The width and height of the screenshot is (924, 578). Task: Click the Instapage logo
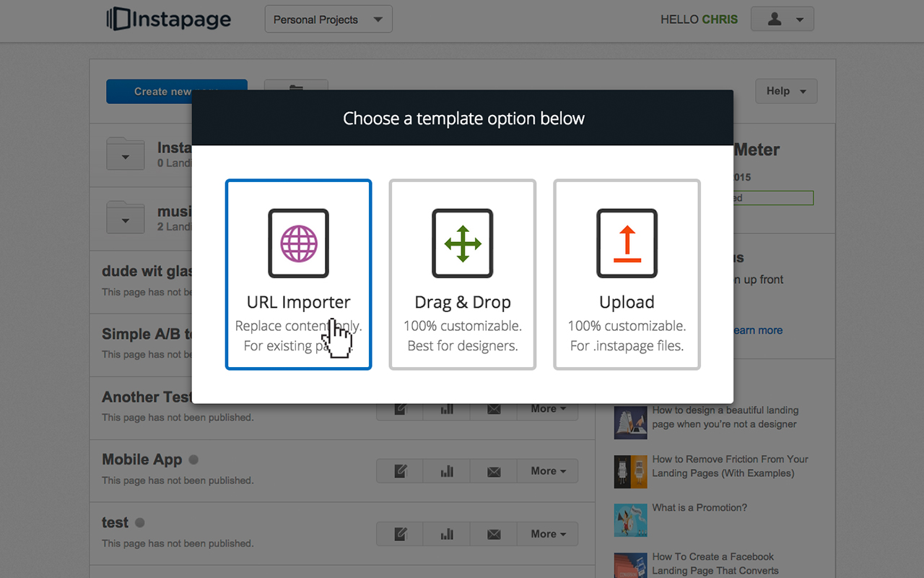click(168, 19)
